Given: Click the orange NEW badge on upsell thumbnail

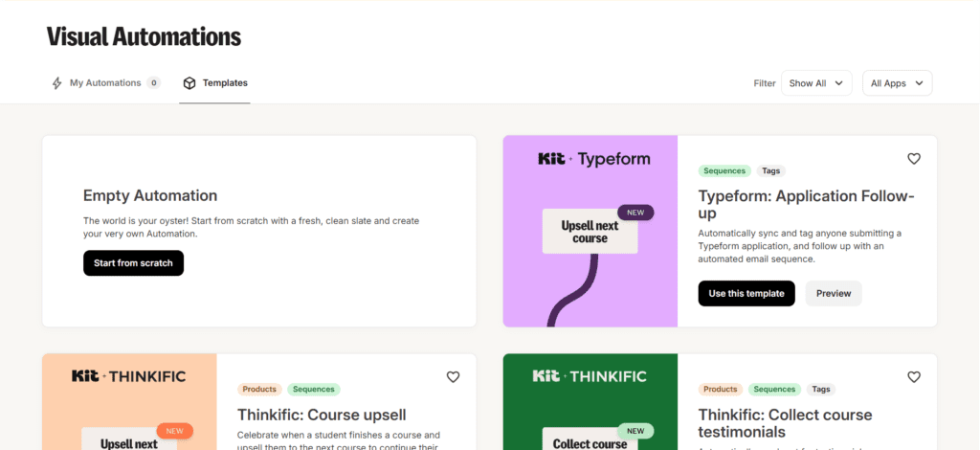Looking at the screenshot, I should coord(175,431).
